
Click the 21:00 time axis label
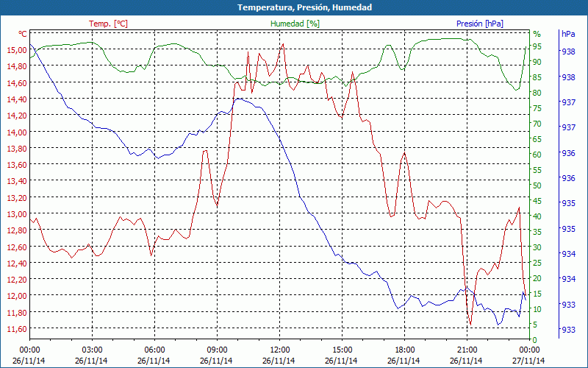(x=467, y=350)
